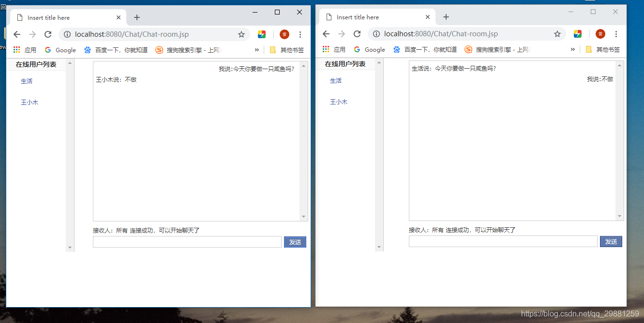Maximize the left browser window
Viewport: 644px width, 323px height.
coord(277,12)
